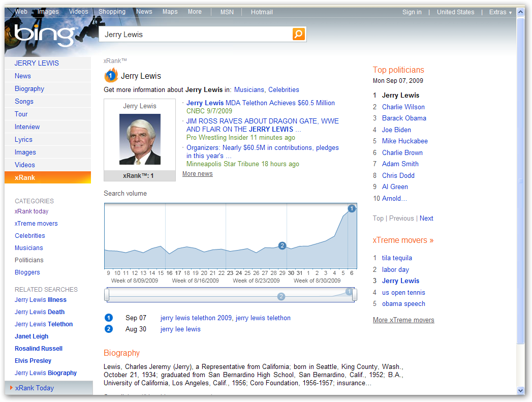Open Tour in the left sidebar
This screenshot has width=532, height=402.
point(48,114)
